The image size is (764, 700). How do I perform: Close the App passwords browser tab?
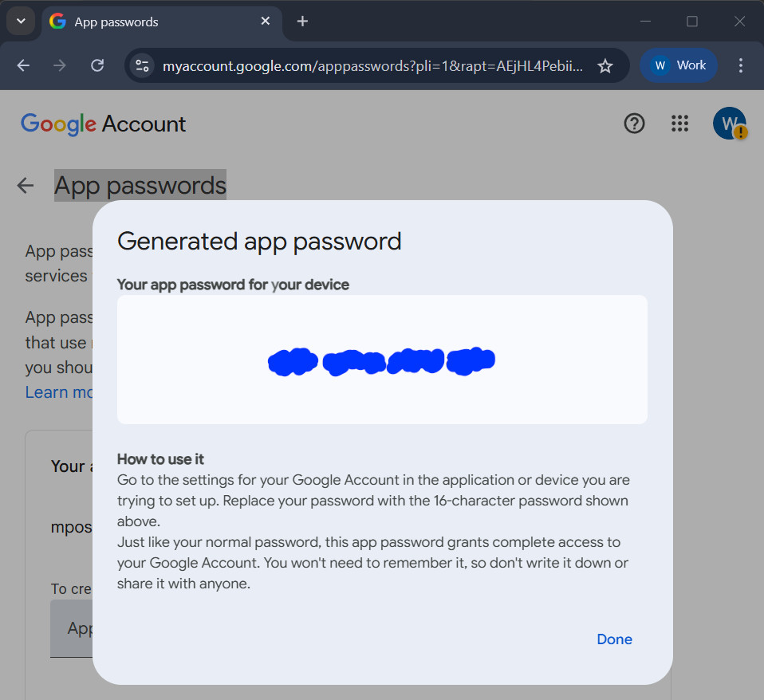[266, 22]
